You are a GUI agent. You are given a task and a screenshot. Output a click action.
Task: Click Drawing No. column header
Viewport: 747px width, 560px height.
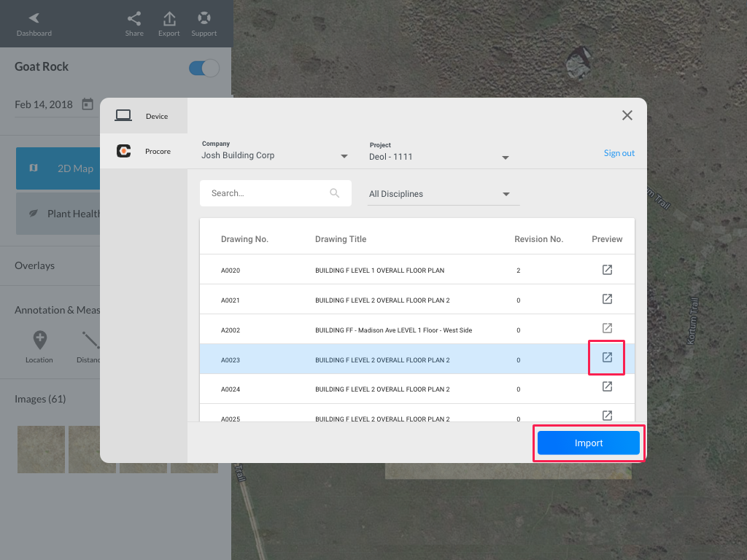[244, 239]
